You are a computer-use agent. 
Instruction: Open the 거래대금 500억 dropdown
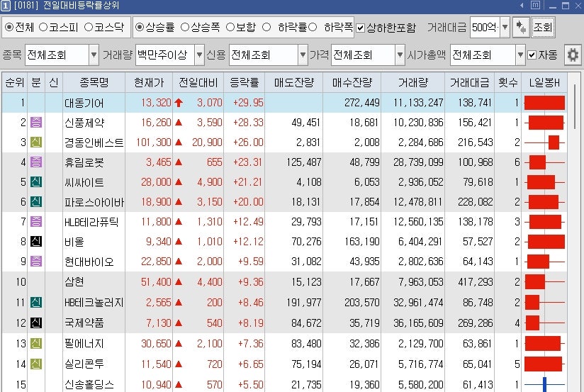(x=505, y=27)
